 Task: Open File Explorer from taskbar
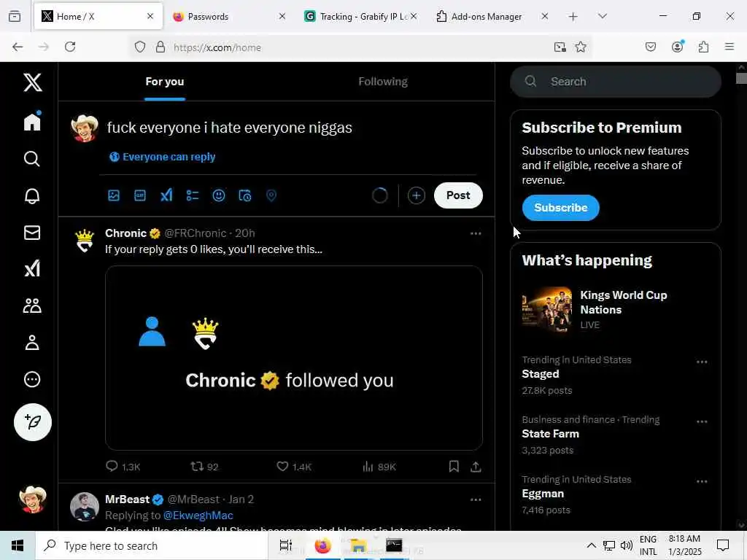[x=358, y=545]
